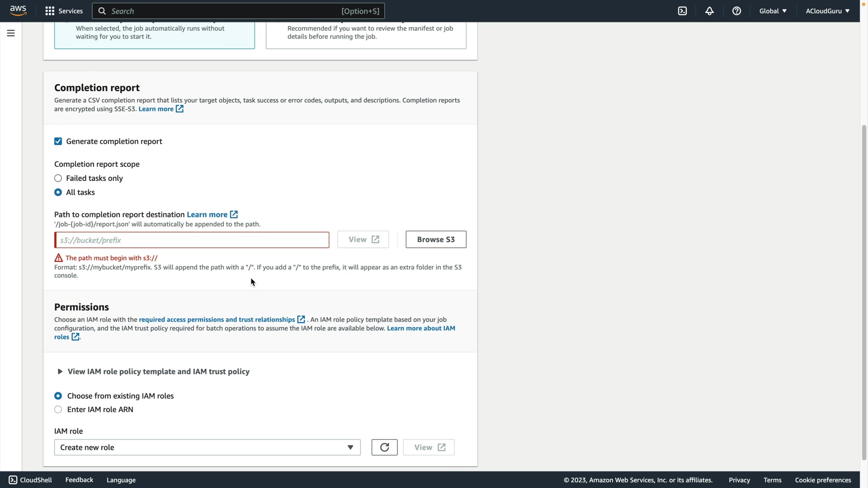Open the notifications bell
This screenshot has width=868, height=488.
709,11
